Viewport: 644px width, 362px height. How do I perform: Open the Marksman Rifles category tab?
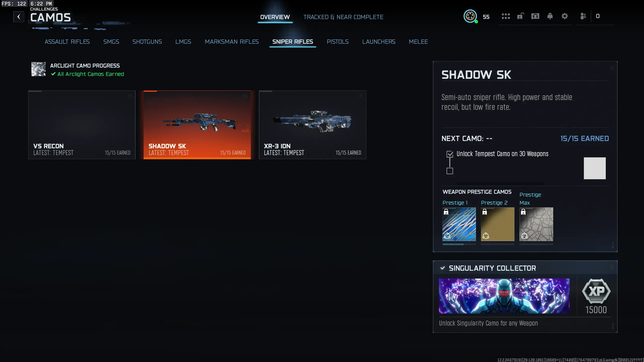coord(232,42)
